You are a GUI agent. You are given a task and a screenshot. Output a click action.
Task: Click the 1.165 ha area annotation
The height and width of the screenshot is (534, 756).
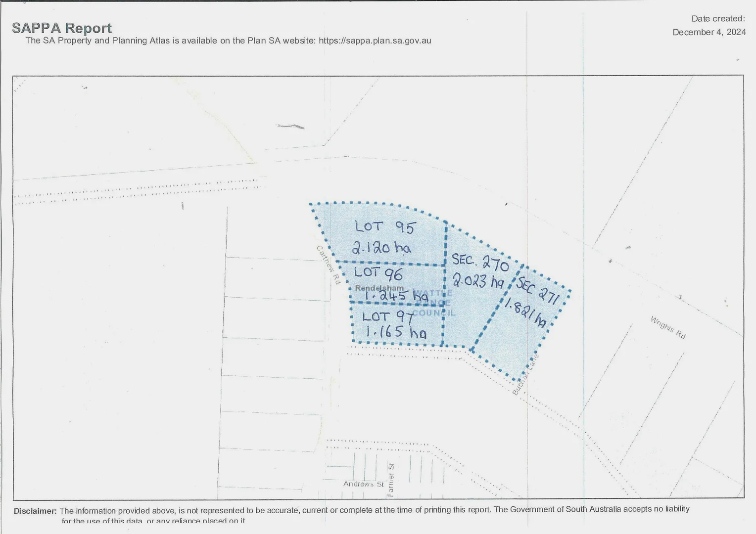point(396,332)
